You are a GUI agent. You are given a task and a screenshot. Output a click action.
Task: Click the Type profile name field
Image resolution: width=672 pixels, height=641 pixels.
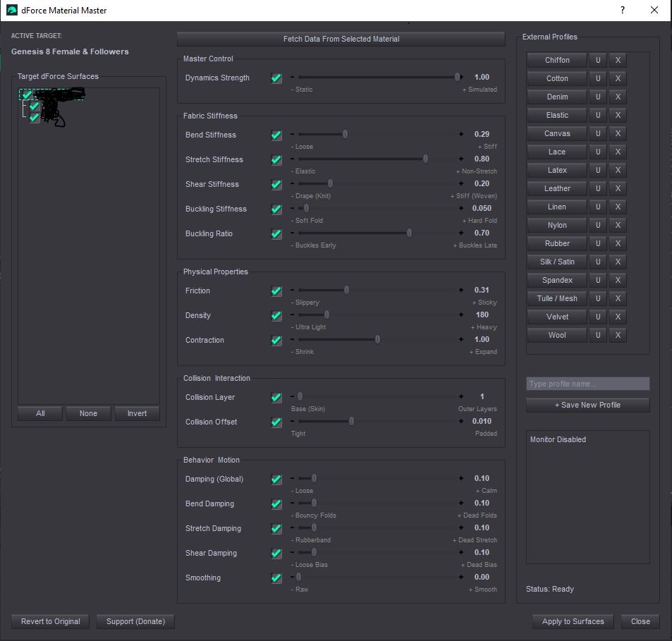[x=587, y=384]
